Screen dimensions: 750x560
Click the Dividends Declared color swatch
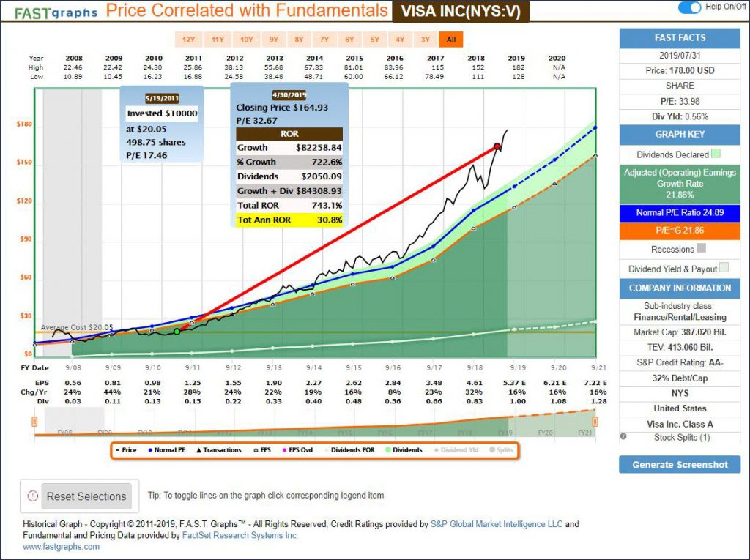pos(716,154)
